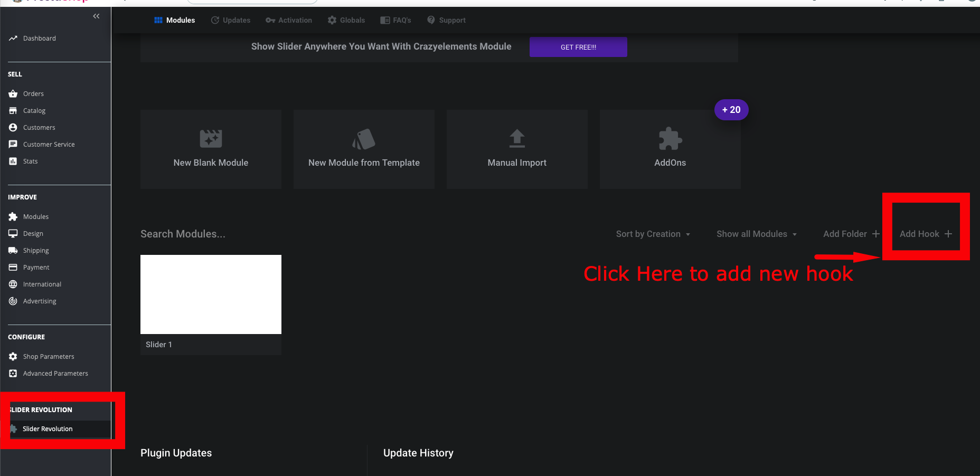This screenshot has width=980, height=476.
Task: Switch to the Activation tab
Action: click(x=289, y=20)
